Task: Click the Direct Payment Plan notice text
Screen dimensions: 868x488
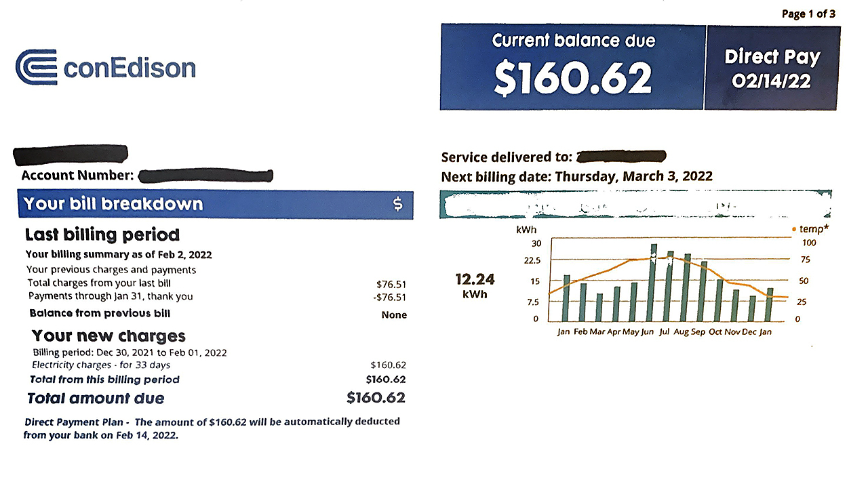Action: (x=212, y=428)
